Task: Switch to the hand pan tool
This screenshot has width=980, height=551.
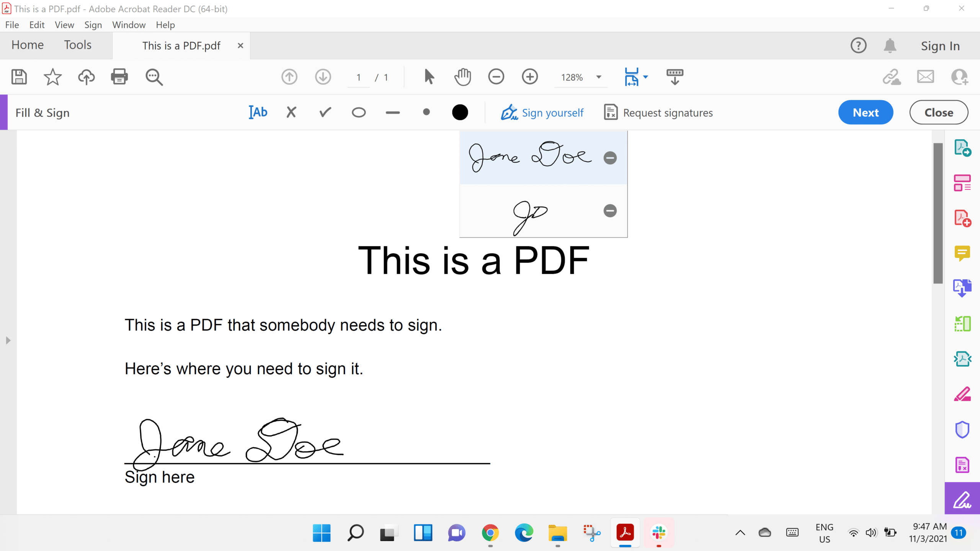Action: point(462,77)
